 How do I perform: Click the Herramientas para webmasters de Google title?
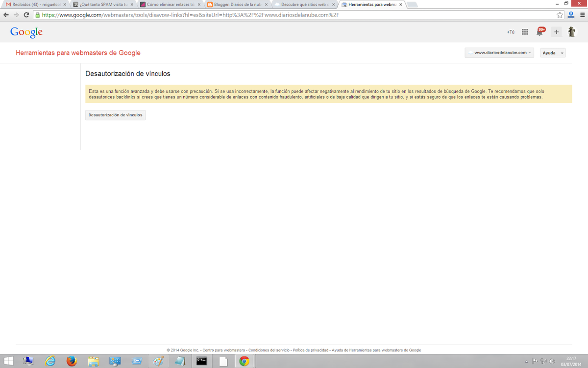(x=78, y=53)
